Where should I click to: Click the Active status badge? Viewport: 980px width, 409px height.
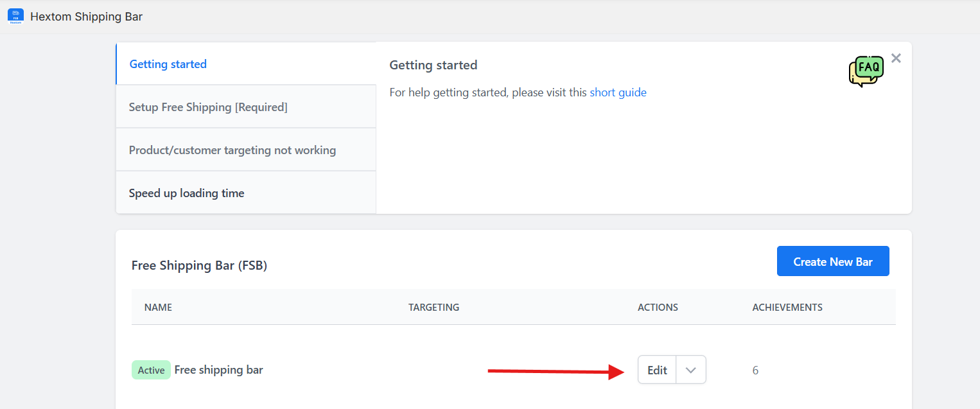pyautogui.click(x=151, y=370)
